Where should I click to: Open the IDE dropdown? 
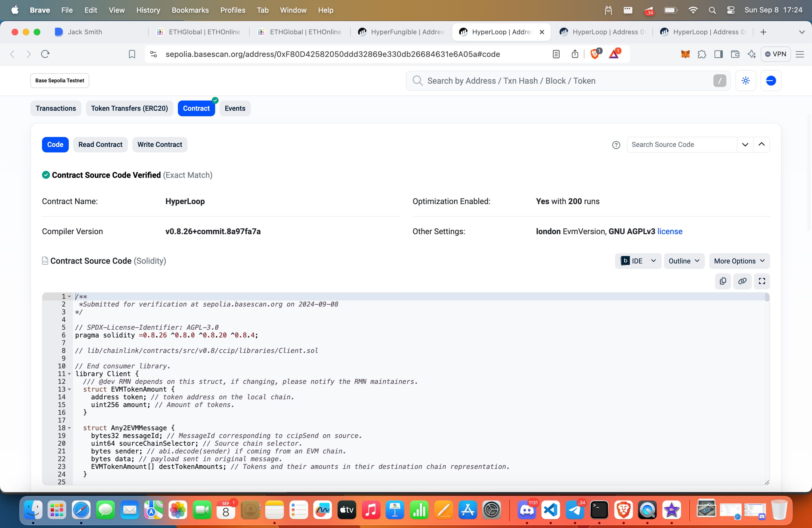point(638,261)
